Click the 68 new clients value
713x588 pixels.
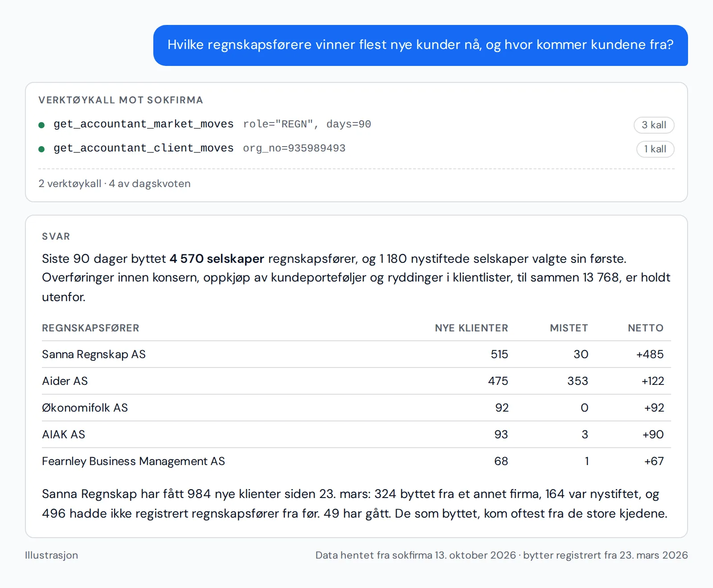tap(501, 461)
